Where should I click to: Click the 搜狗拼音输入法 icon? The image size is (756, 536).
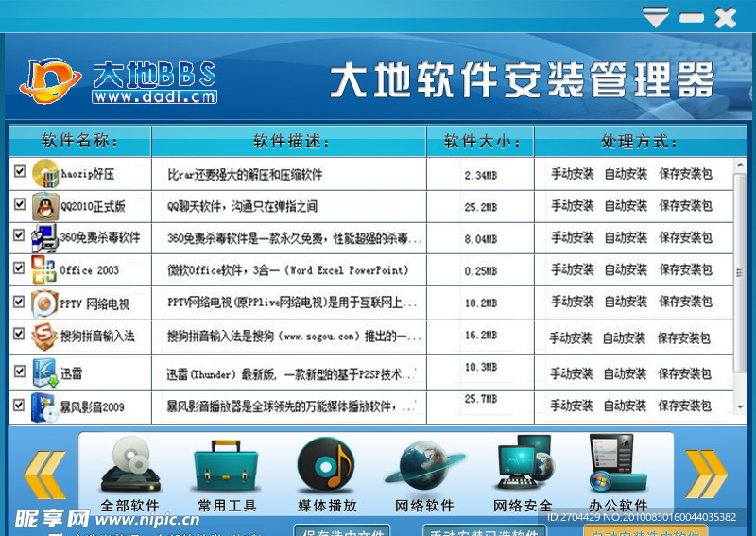point(44,336)
